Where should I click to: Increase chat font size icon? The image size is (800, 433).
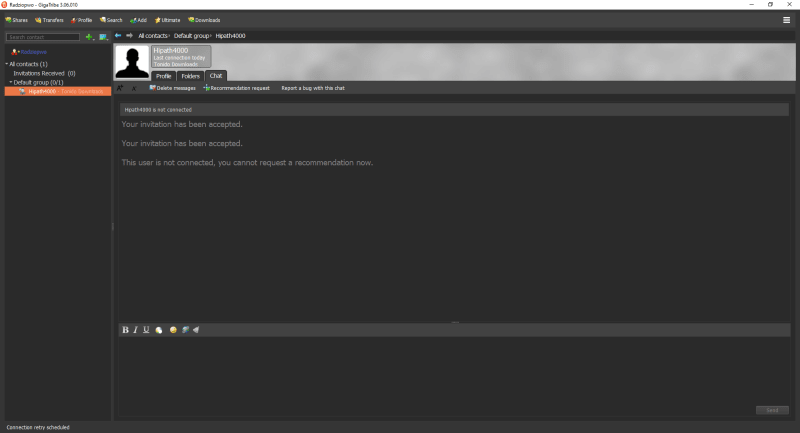click(120, 88)
